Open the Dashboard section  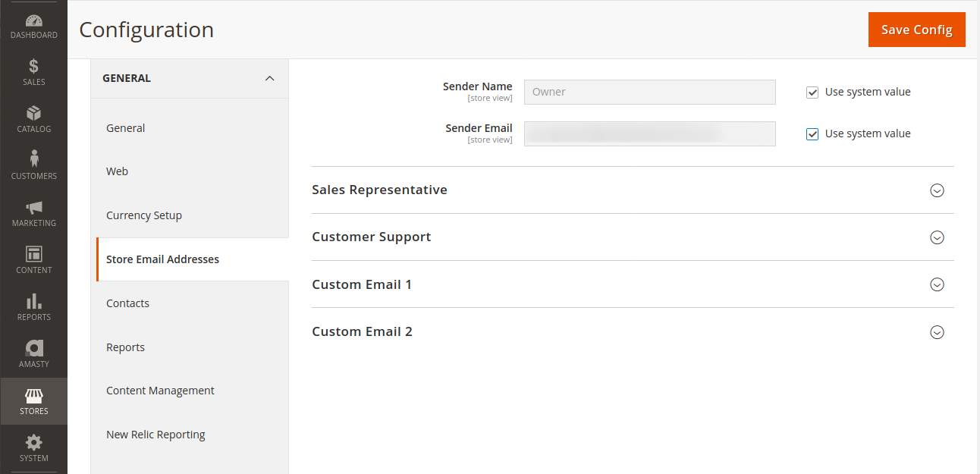pos(33,23)
